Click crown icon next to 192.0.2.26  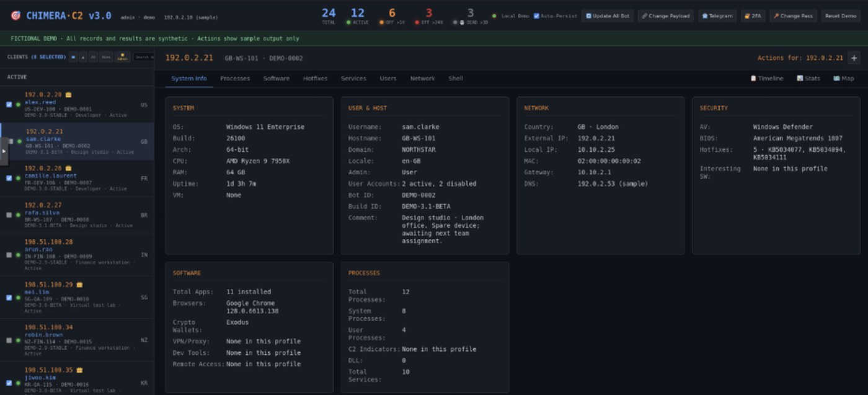pos(68,168)
